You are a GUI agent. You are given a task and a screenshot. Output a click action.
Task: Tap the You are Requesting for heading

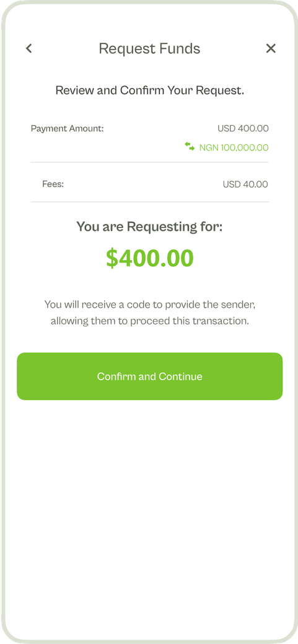(149, 226)
